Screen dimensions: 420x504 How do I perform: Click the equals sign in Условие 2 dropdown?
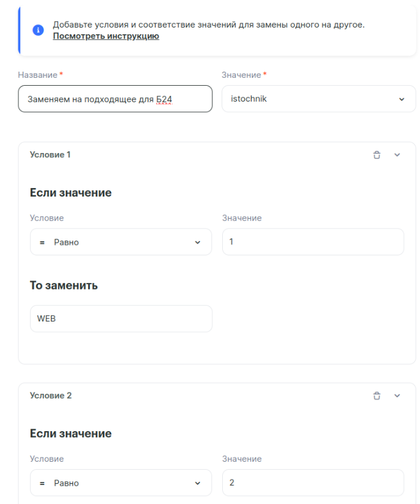pos(42,483)
